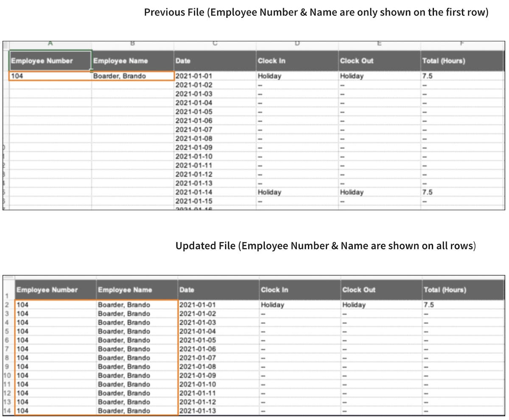Select column F header in the previous file
The image size is (509, 420).
point(462,43)
